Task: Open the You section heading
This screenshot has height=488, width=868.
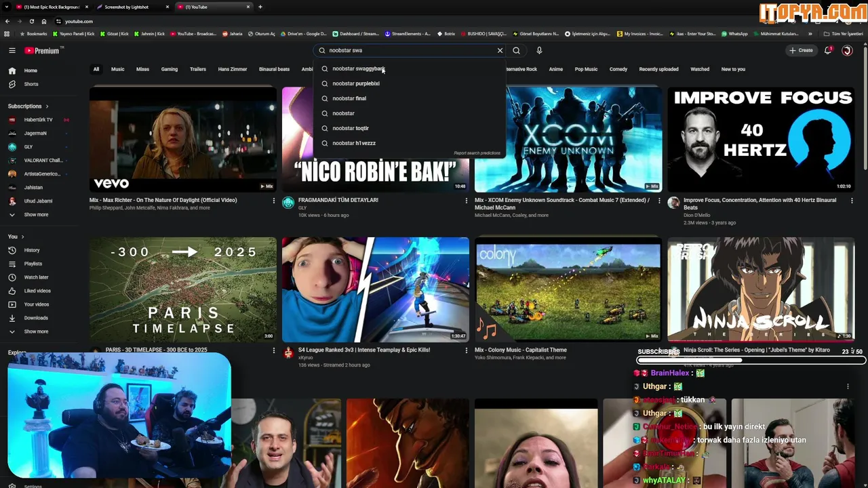Action: click(x=16, y=237)
